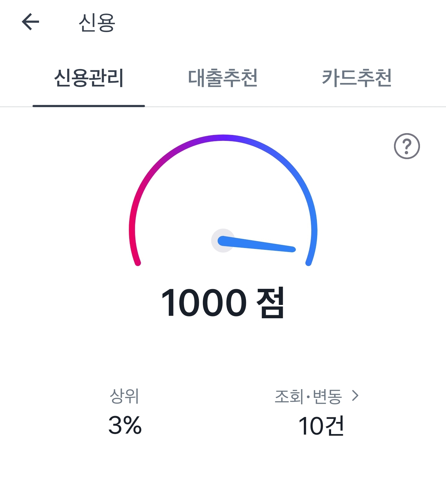Open the 조회·변동 details link
The height and width of the screenshot is (504, 446).
point(317,396)
